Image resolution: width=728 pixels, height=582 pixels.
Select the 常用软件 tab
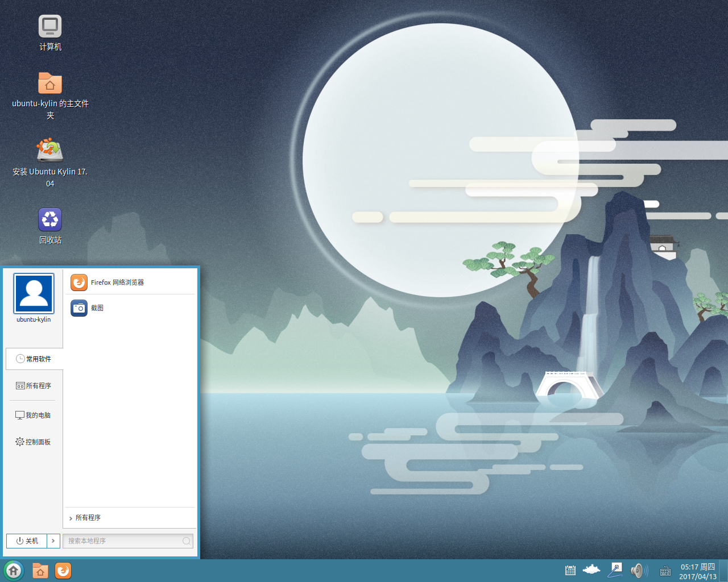(34, 359)
